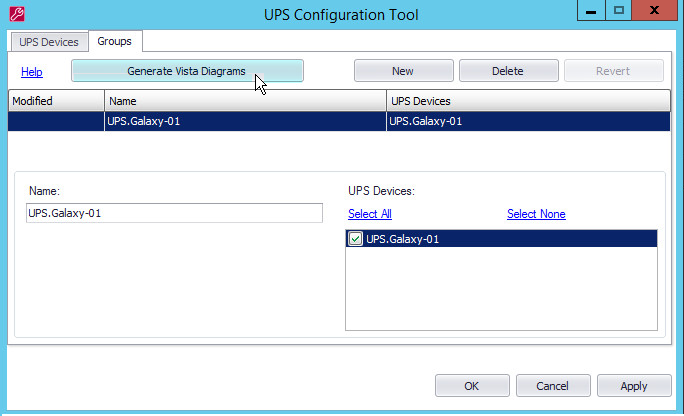Click Select None devices link

coord(536,214)
